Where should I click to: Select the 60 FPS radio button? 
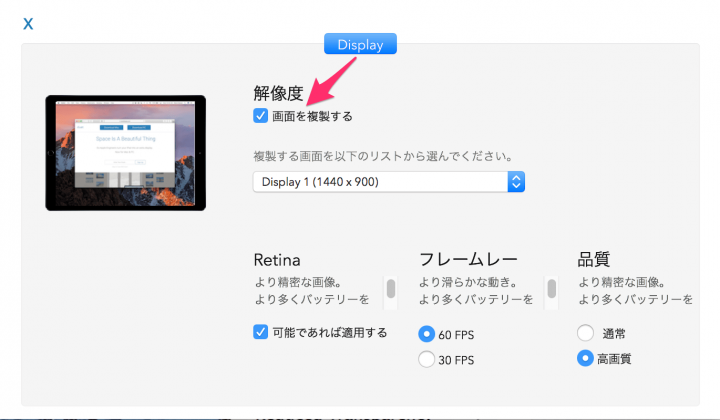pyautogui.click(x=426, y=334)
